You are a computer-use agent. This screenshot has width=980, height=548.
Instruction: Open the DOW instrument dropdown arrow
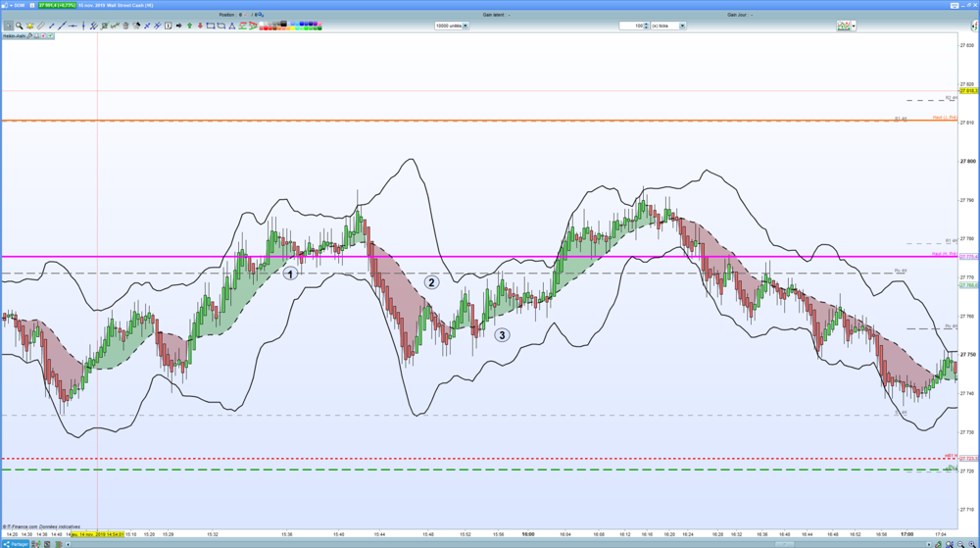coord(11,5)
